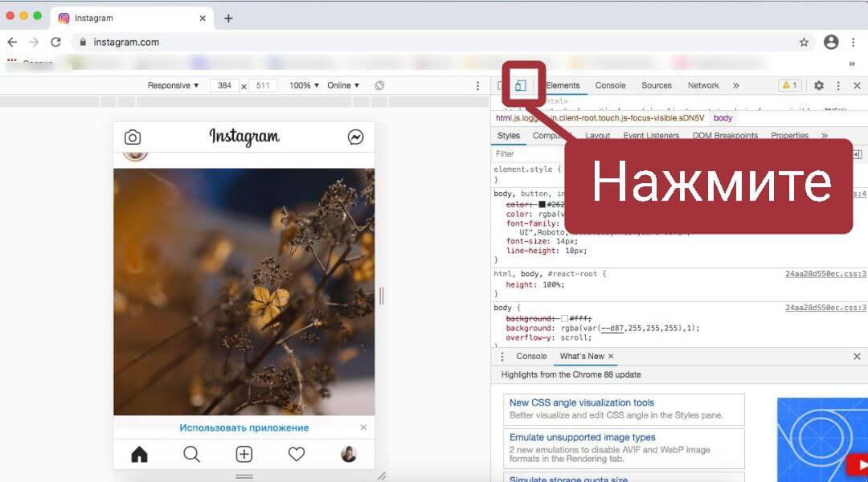Select the Styles sidebar tab
Screen dimensions: 868x482
508,136
